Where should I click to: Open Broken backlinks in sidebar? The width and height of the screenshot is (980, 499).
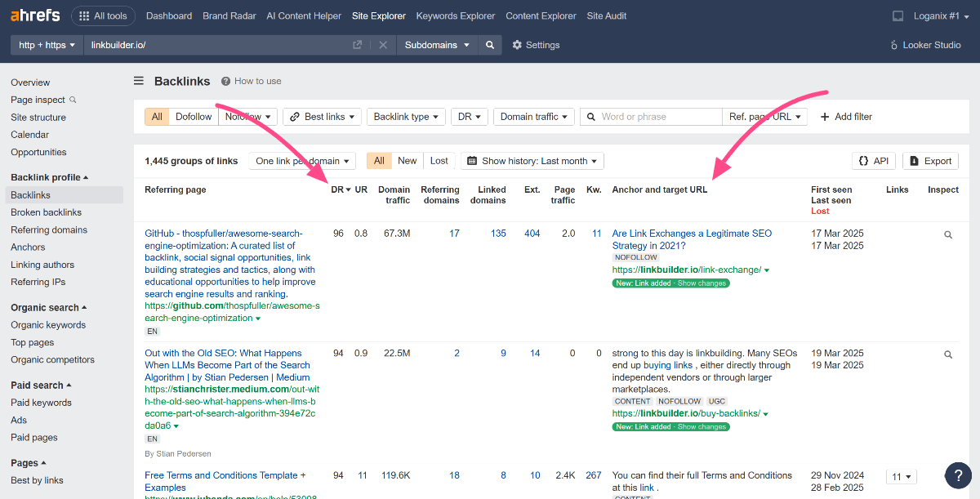pyautogui.click(x=46, y=212)
